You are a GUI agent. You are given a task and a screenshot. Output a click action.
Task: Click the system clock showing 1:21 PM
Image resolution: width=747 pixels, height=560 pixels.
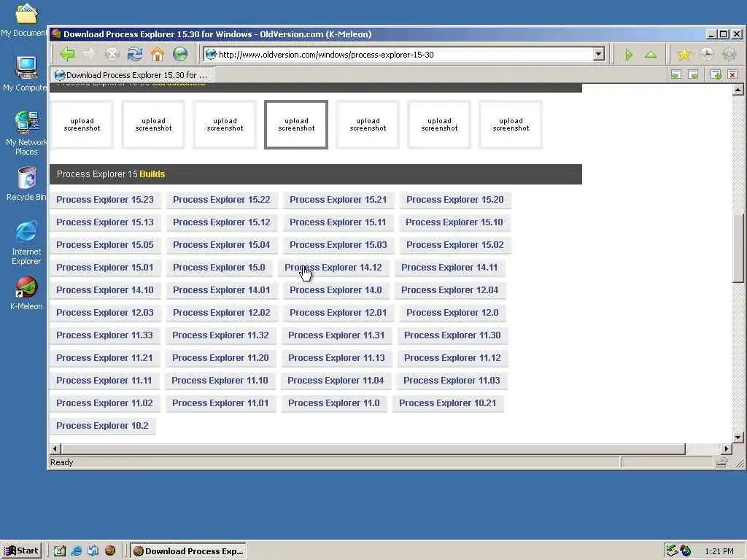[x=719, y=551]
